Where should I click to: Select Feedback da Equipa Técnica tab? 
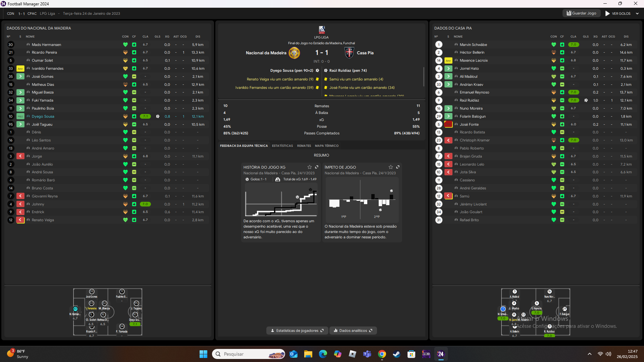coord(244,146)
